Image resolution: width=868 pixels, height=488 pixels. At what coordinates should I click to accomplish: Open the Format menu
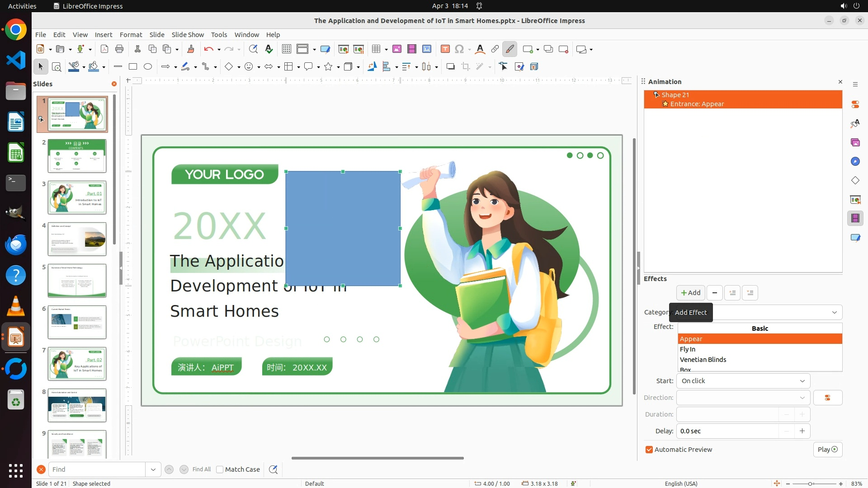point(131,35)
